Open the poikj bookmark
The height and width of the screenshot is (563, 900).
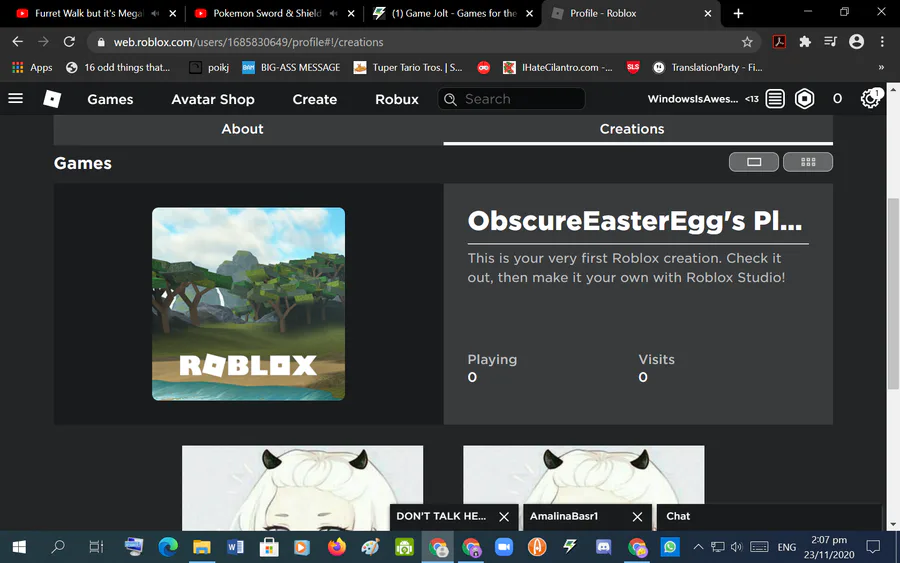210,67
